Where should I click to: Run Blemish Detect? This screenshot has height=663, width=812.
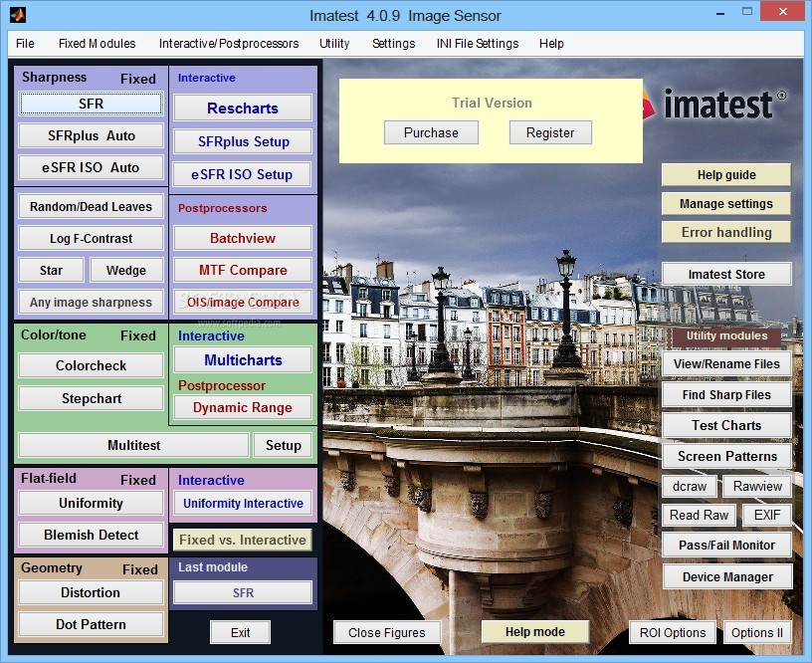pyautogui.click(x=92, y=535)
